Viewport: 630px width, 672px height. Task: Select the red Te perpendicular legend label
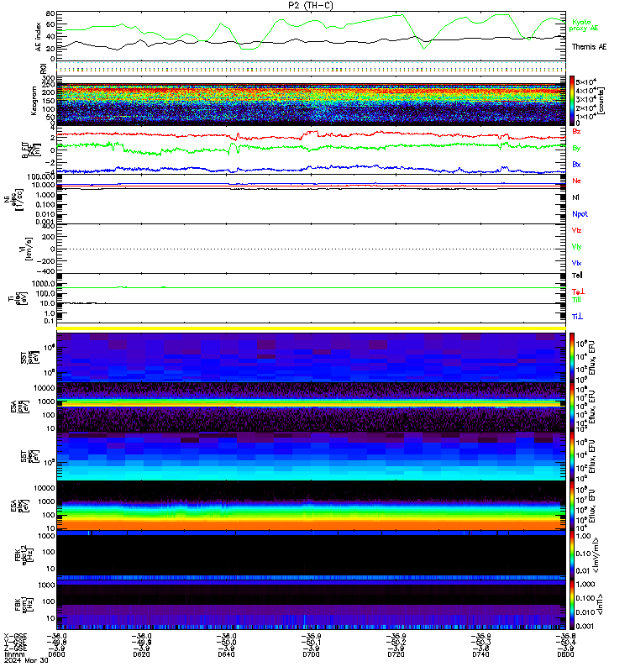tap(578, 291)
